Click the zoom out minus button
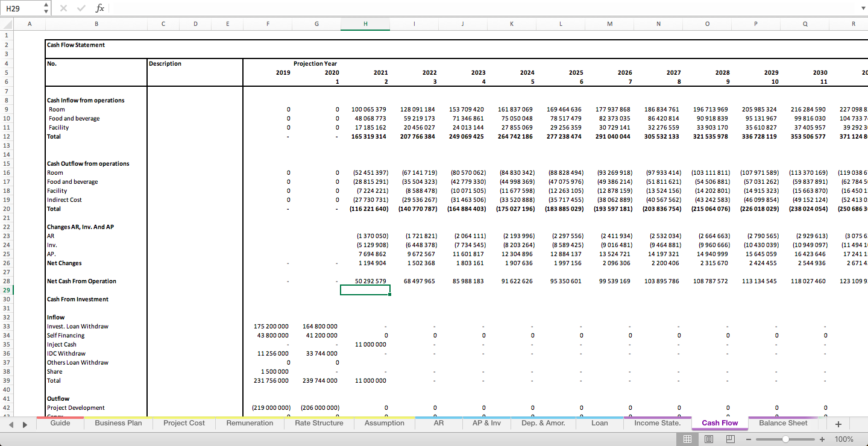This screenshot has height=446, width=868. 749,439
